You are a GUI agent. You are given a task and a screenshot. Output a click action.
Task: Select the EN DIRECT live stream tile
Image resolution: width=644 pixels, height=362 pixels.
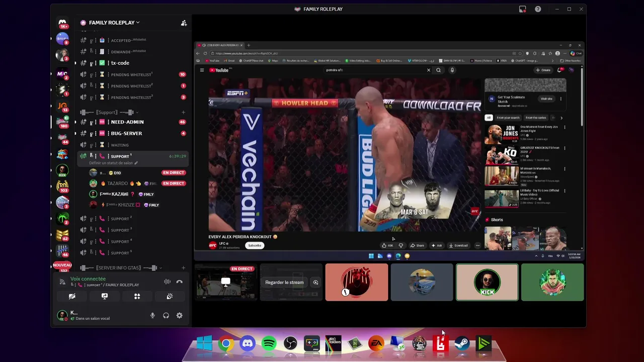226,282
